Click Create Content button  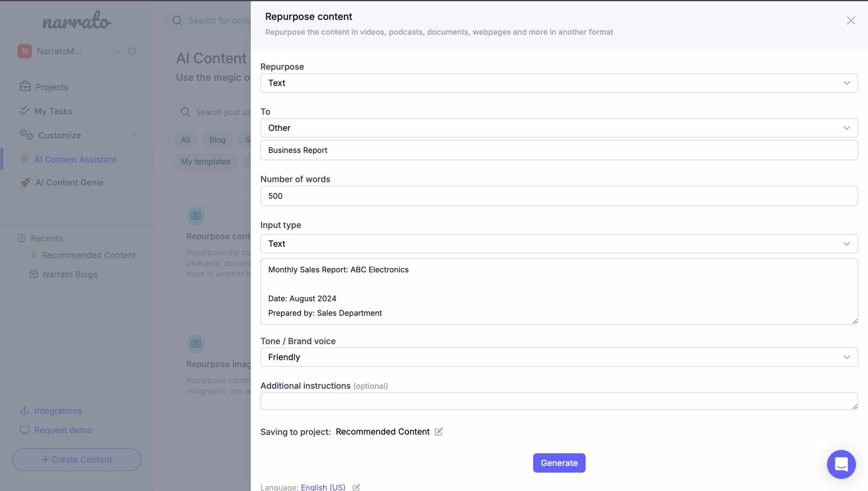(76, 459)
